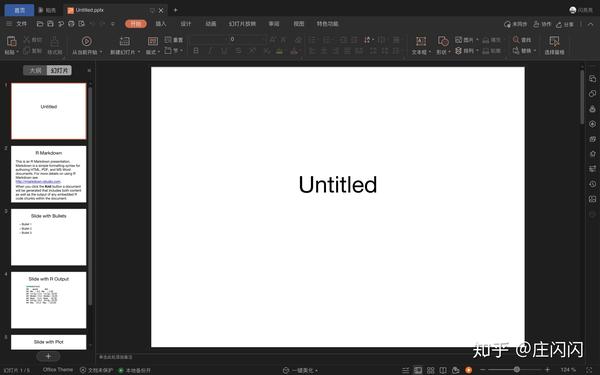The width and height of the screenshot is (600, 375).
Task: Open the Text Box (文本框) dropdown arrow
Action: coord(430,52)
